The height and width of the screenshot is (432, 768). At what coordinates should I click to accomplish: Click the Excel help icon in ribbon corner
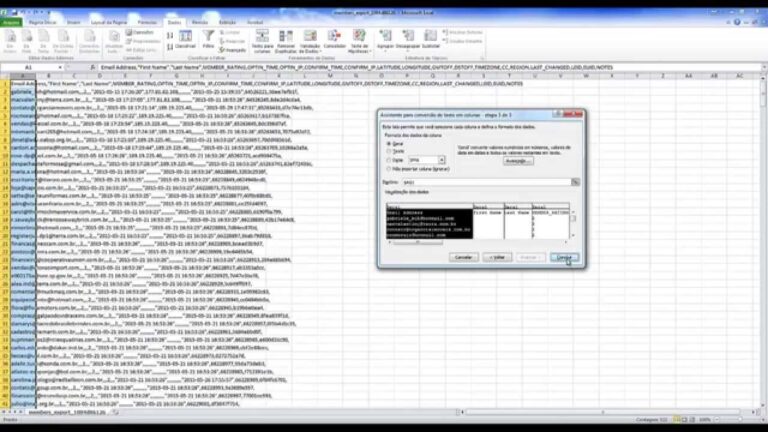click(x=737, y=22)
